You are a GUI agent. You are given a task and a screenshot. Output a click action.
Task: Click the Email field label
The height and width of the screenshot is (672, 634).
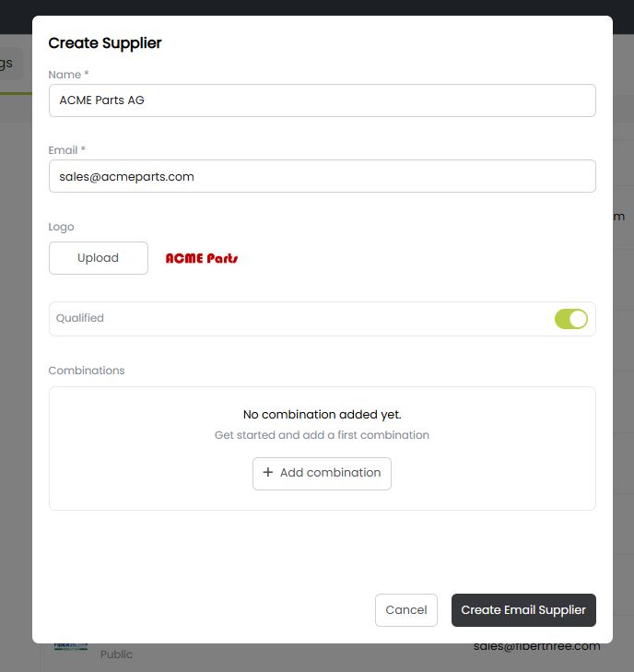pyautogui.click(x=67, y=149)
